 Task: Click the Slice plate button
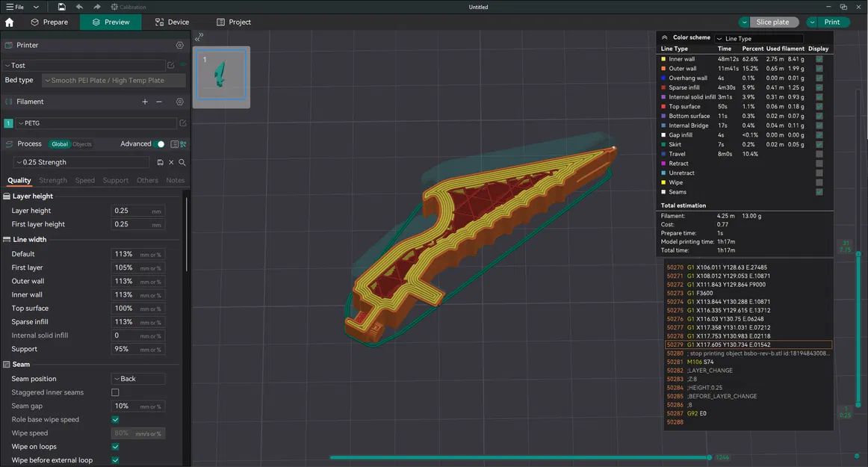(773, 22)
